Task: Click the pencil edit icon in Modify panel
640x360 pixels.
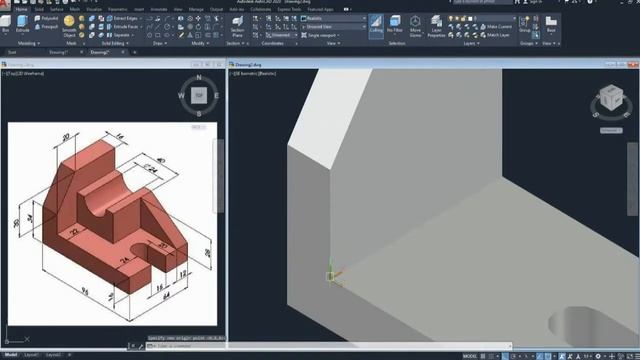Action: (x=181, y=35)
